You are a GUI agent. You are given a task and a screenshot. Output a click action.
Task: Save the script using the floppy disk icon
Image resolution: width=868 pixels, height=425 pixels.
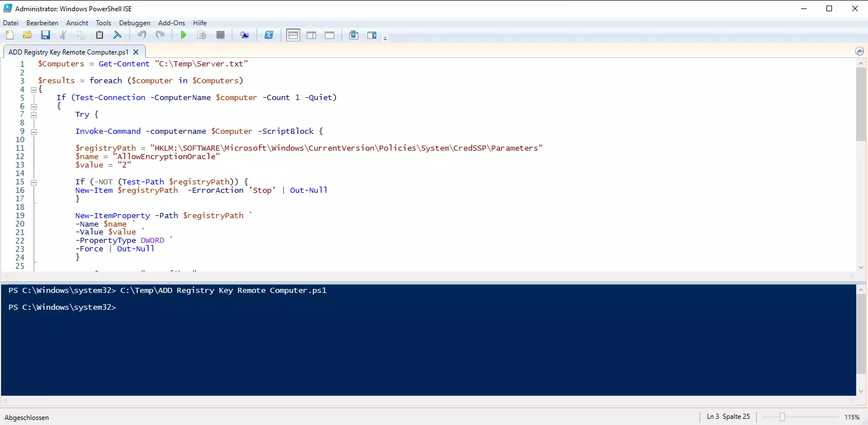[x=46, y=35]
